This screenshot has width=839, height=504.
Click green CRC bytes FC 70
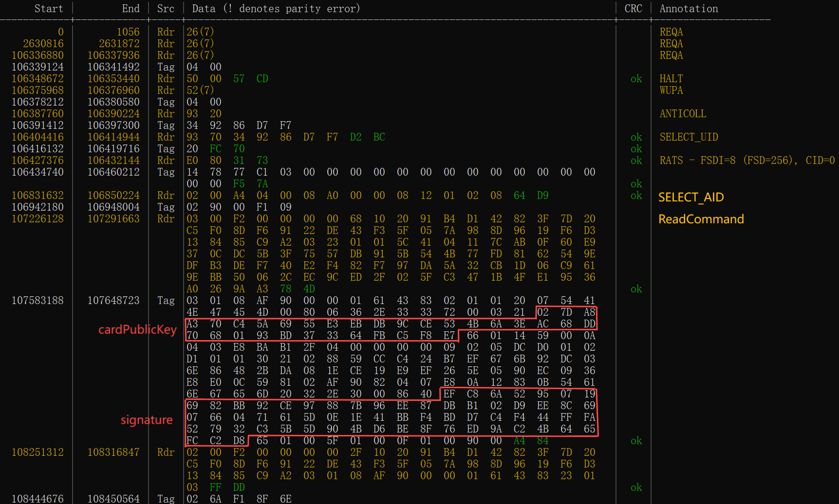(227, 149)
